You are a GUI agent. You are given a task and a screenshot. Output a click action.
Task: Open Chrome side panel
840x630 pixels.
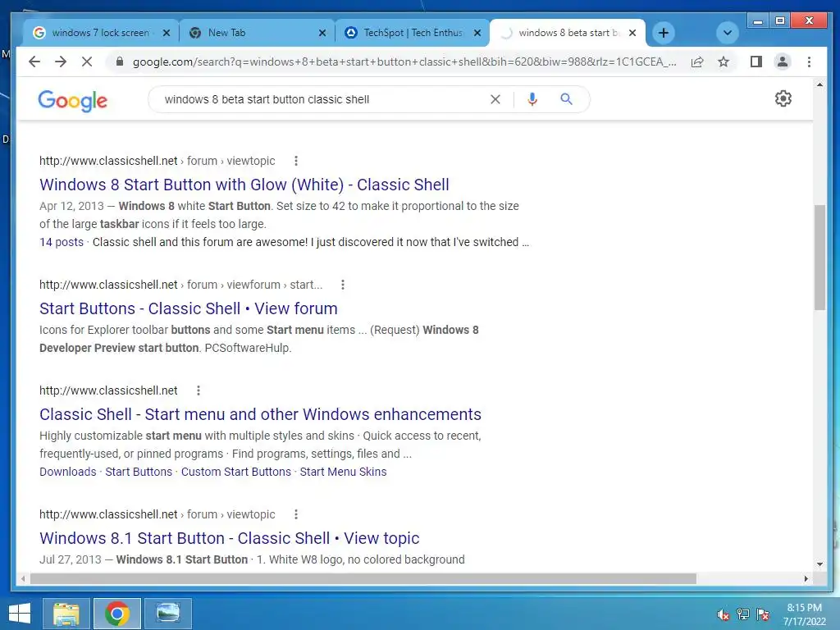click(756, 62)
